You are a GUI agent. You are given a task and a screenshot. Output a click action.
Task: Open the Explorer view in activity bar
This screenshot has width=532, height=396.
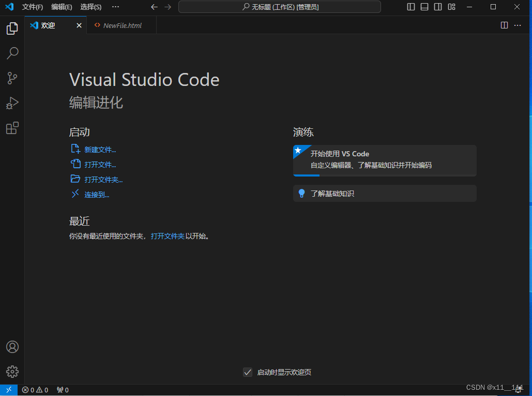coord(12,28)
